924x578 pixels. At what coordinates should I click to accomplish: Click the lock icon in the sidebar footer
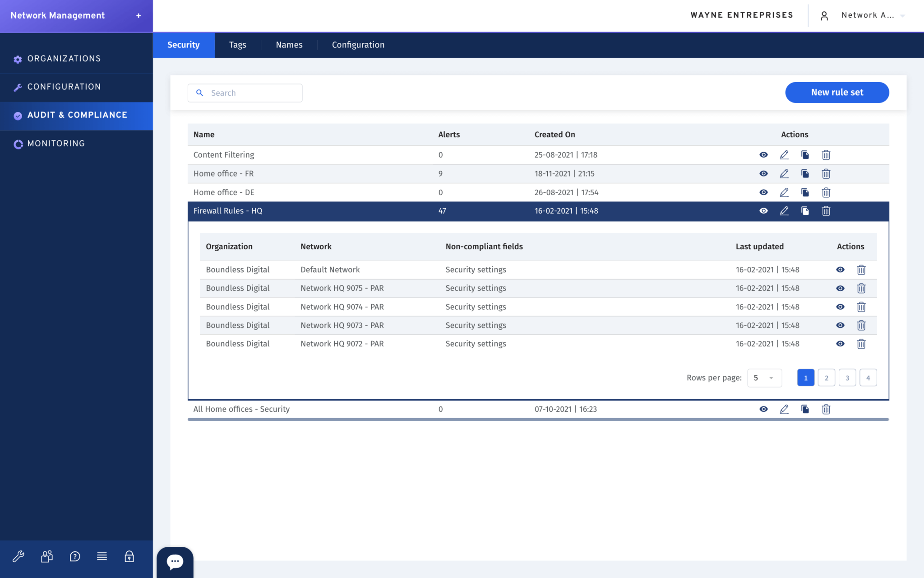point(129,556)
